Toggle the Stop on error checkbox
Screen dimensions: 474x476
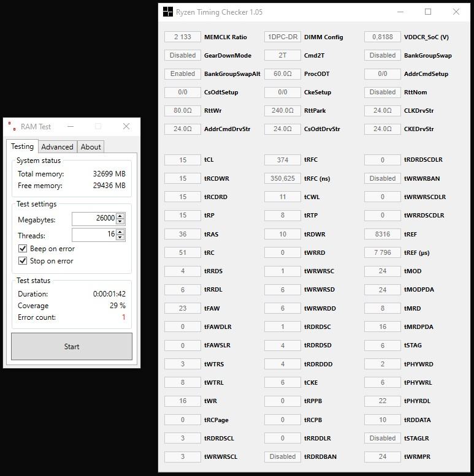click(23, 261)
